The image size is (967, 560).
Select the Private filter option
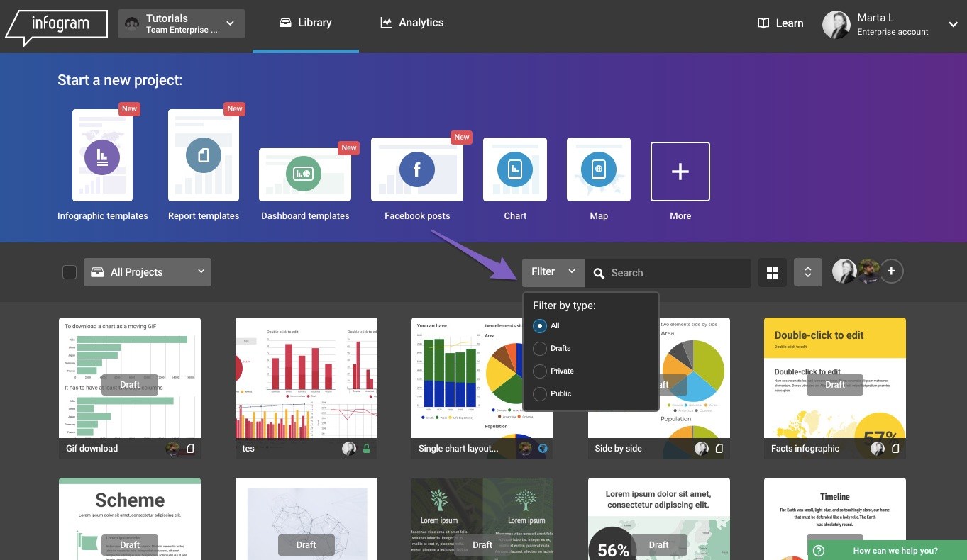click(x=540, y=371)
